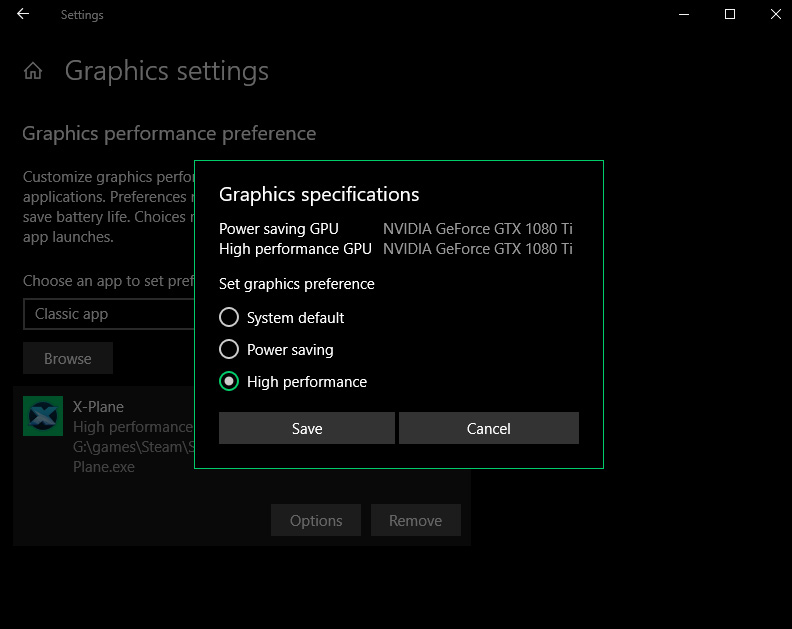Click the Power saving GPU name text
Viewport: 792px width, 629px height.
[x=477, y=229]
